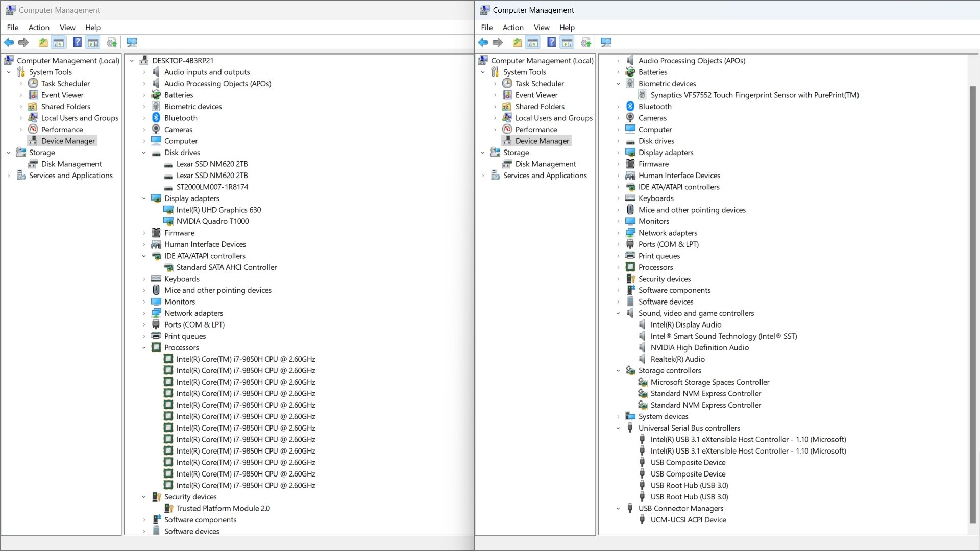Click Forward arrow in left window toolbar
The width and height of the screenshot is (980, 551).
[x=23, y=43]
